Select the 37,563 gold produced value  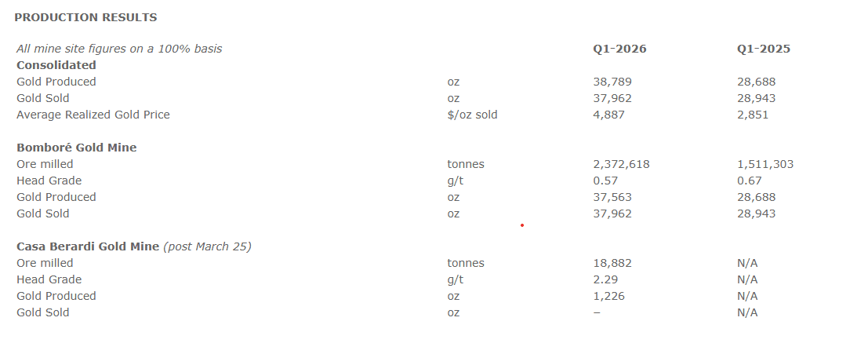(612, 197)
